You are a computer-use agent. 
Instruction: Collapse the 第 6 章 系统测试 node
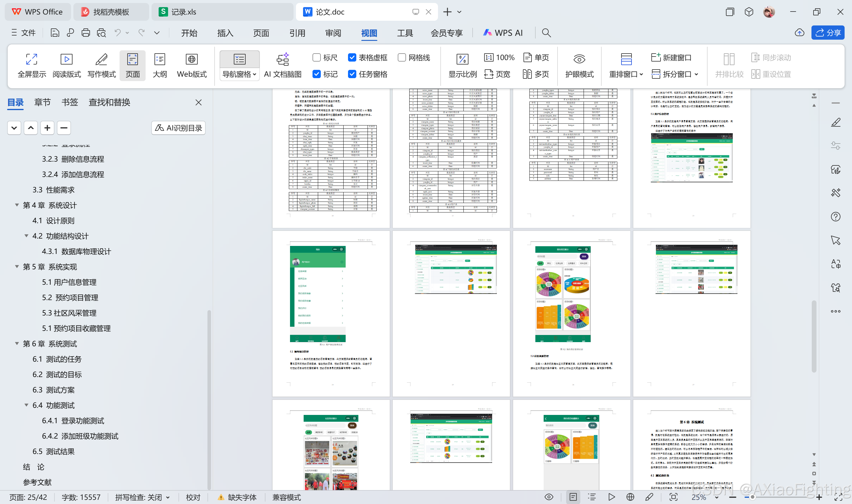(x=17, y=343)
